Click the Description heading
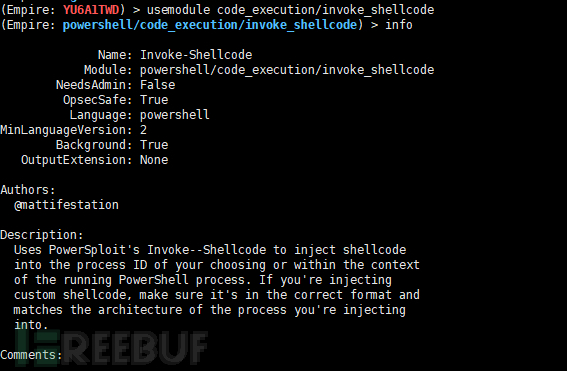 [x=42, y=235]
